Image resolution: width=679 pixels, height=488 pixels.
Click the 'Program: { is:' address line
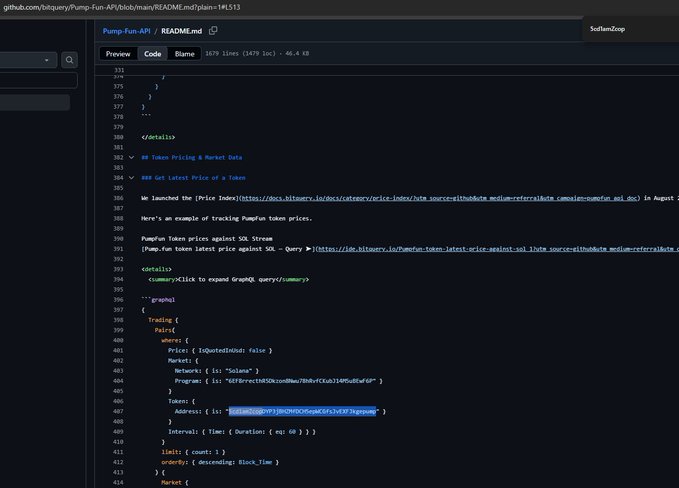pyautogui.click(x=278, y=381)
